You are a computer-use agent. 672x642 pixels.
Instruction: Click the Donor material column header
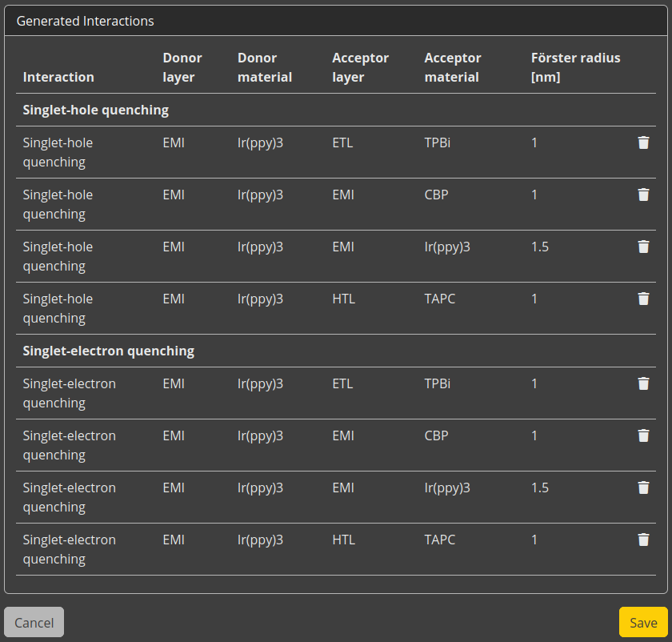[265, 68]
